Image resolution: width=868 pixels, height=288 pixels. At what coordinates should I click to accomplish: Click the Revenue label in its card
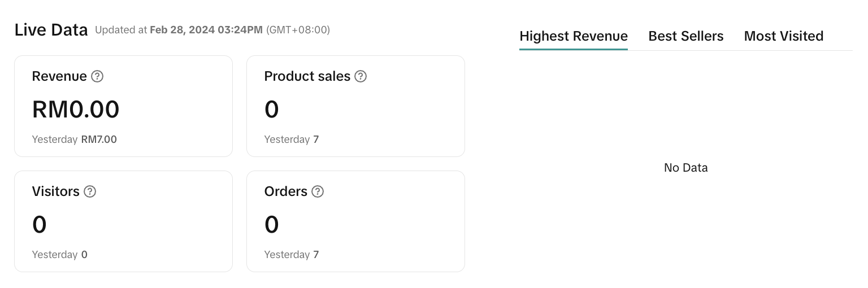point(59,76)
